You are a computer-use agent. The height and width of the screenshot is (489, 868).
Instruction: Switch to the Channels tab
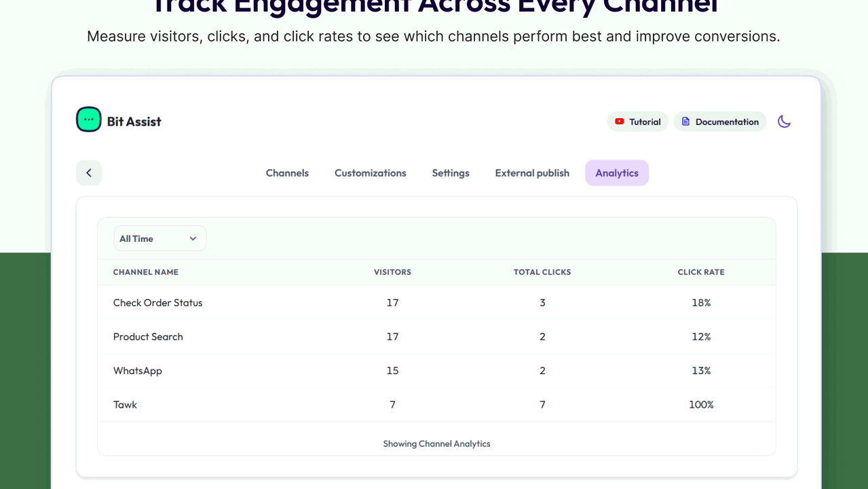287,173
